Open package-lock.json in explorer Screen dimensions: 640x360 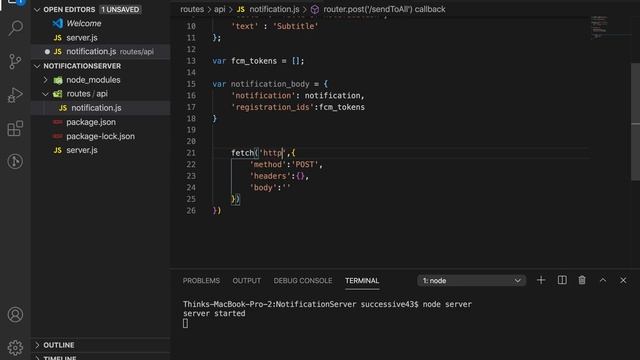[x=100, y=136]
